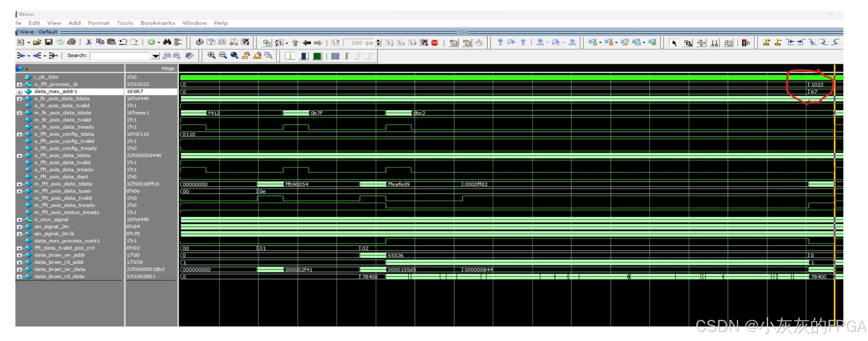The image size is (868, 341).
Task: Expand the s_fft_axis_config_tdata bus
Action: click(x=19, y=134)
